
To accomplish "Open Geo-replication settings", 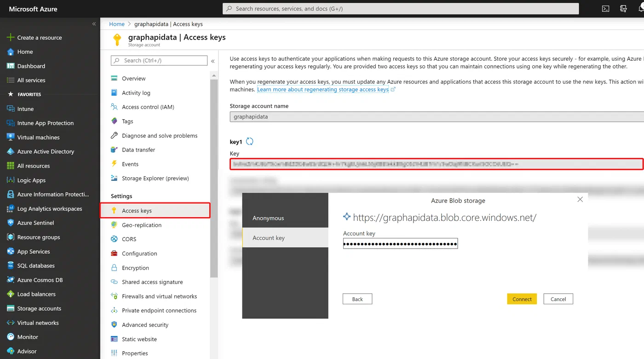I will coord(142,225).
